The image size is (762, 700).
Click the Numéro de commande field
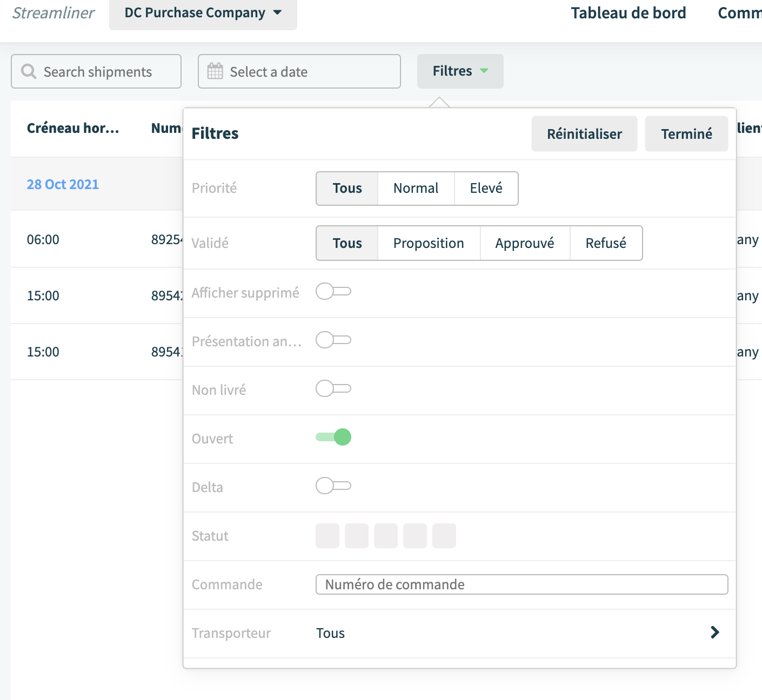[522, 584]
